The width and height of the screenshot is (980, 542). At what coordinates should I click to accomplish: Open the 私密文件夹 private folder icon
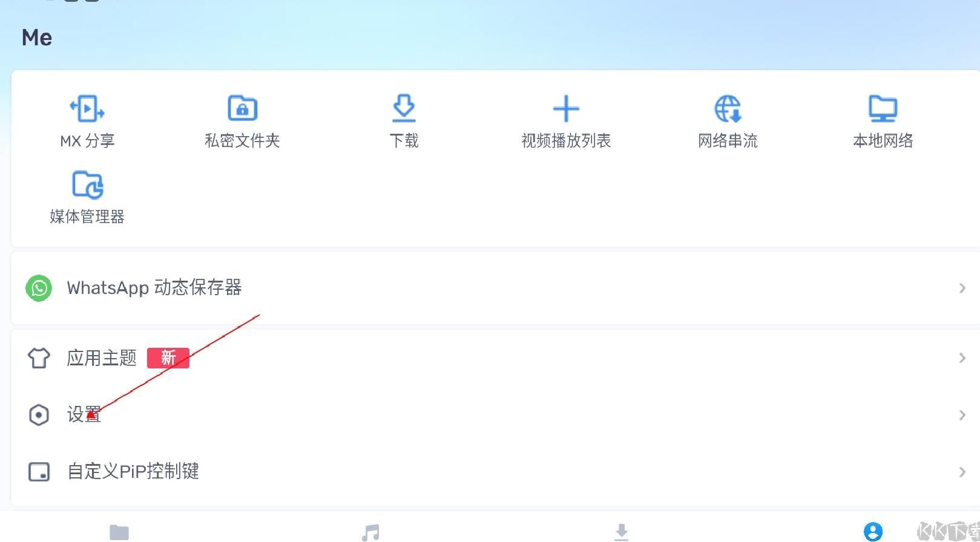[x=242, y=109]
